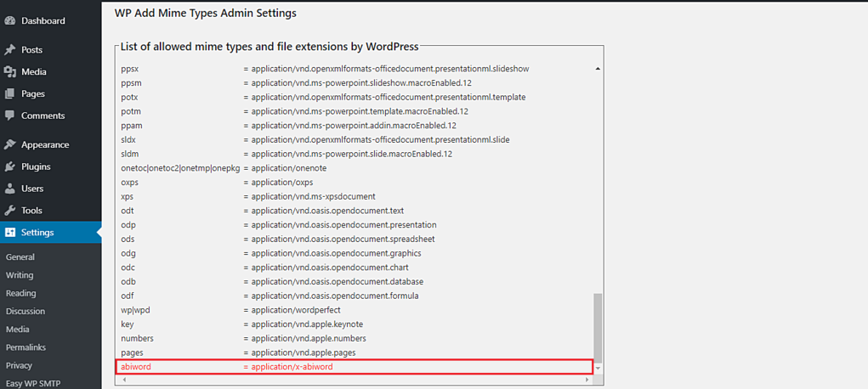Click '= application/wordperfect' mime value
The height and width of the screenshot is (389, 868).
(x=292, y=310)
